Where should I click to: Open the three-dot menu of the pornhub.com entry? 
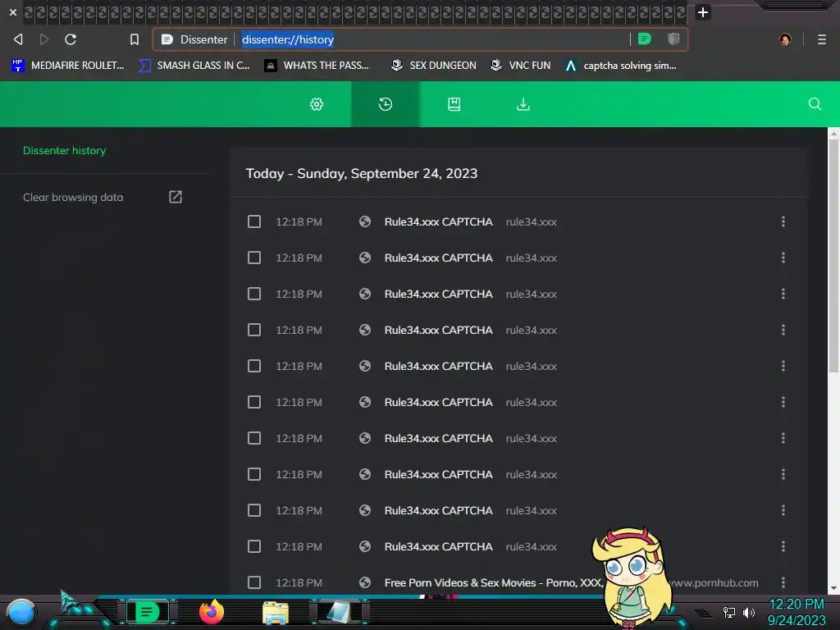pyautogui.click(x=783, y=582)
